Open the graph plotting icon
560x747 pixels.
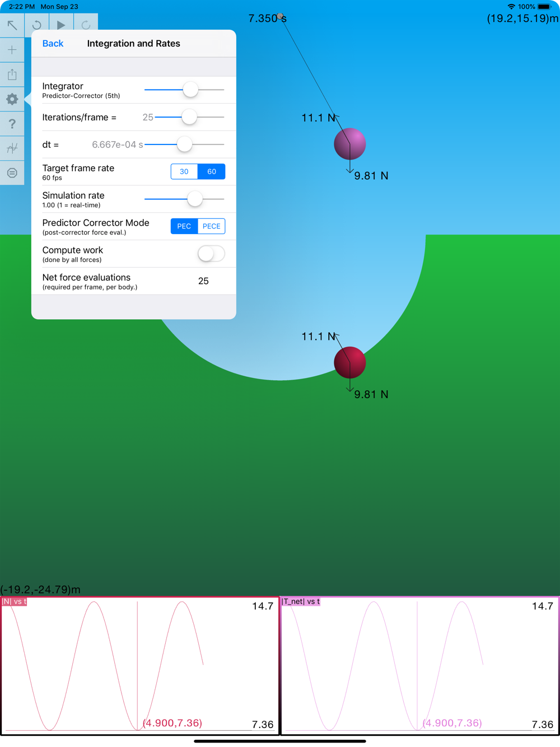pyautogui.click(x=12, y=148)
